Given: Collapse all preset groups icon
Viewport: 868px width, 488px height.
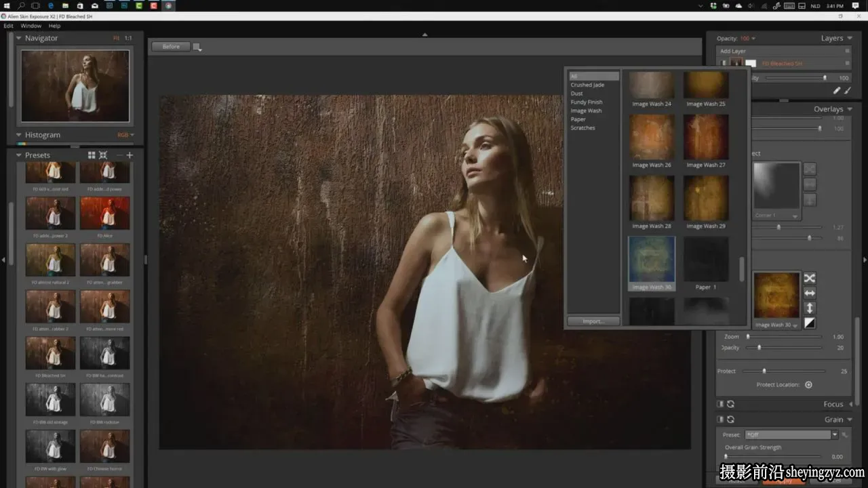Looking at the screenshot, I should (x=103, y=155).
